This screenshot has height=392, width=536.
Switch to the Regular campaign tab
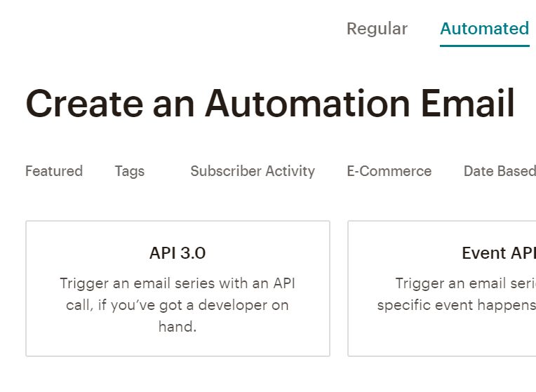coord(377,29)
